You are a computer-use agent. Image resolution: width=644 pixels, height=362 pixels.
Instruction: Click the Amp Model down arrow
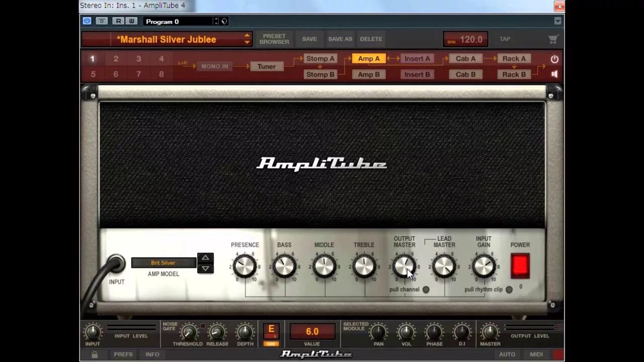point(205,268)
